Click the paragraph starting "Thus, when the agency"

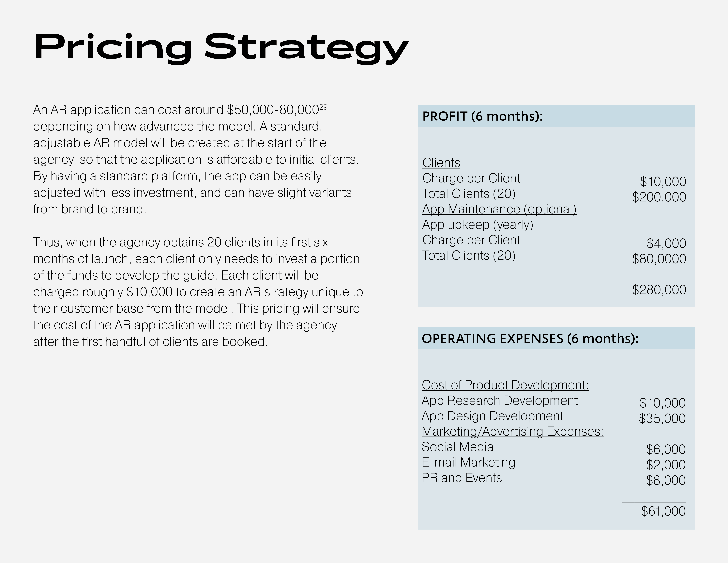coord(198,292)
